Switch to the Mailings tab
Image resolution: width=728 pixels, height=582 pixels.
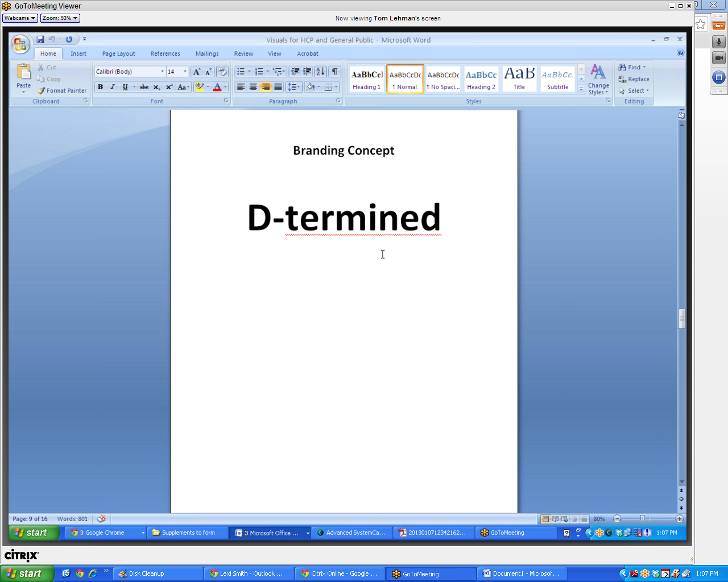pyautogui.click(x=207, y=53)
